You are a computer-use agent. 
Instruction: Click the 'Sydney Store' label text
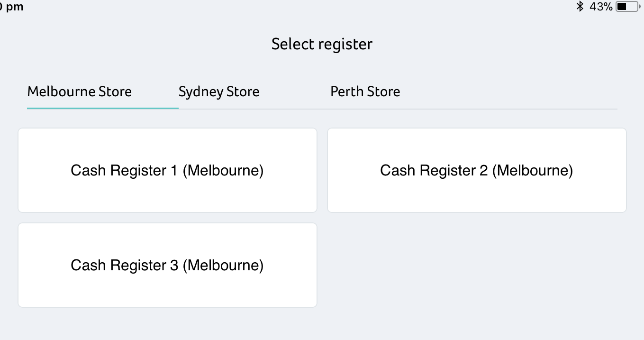(x=219, y=92)
